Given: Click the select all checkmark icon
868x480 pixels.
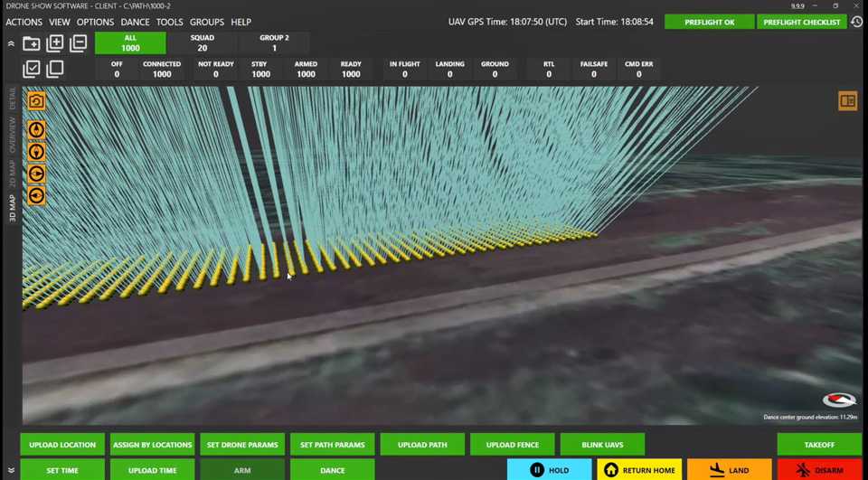Looking at the screenshot, I should (32, 69).
